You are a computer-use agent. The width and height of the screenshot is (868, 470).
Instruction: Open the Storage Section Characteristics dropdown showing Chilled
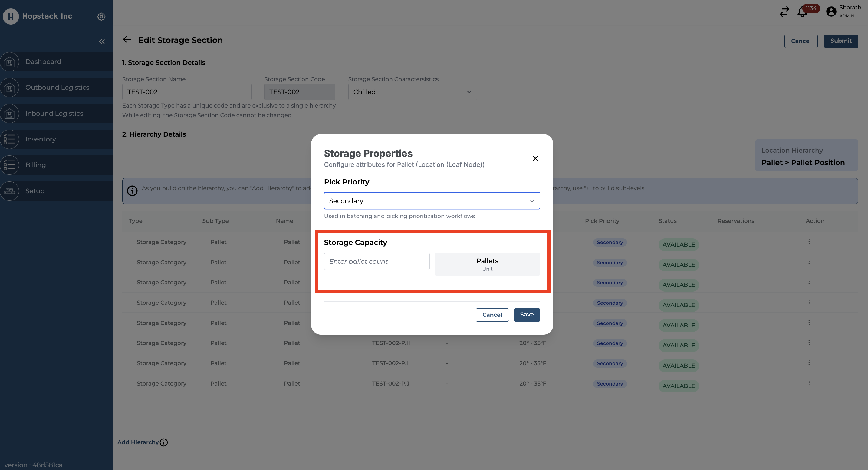click(x=412, y=92)
